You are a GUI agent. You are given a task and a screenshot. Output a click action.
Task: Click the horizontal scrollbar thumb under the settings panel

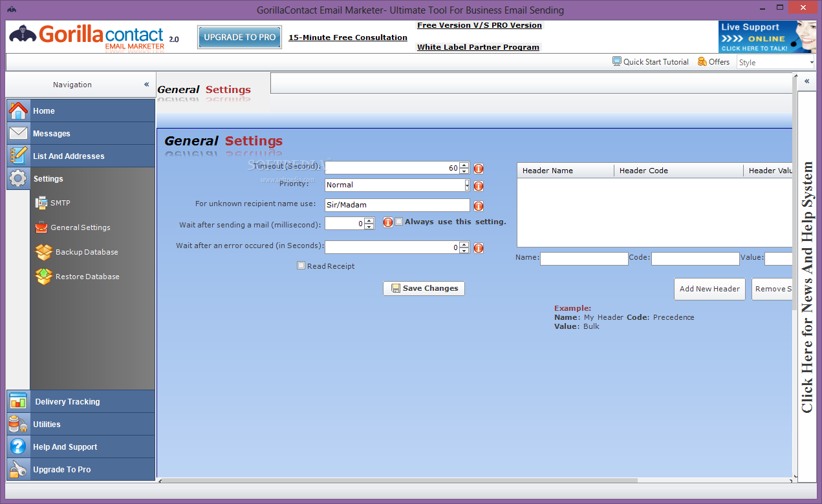tap(401, 480)
